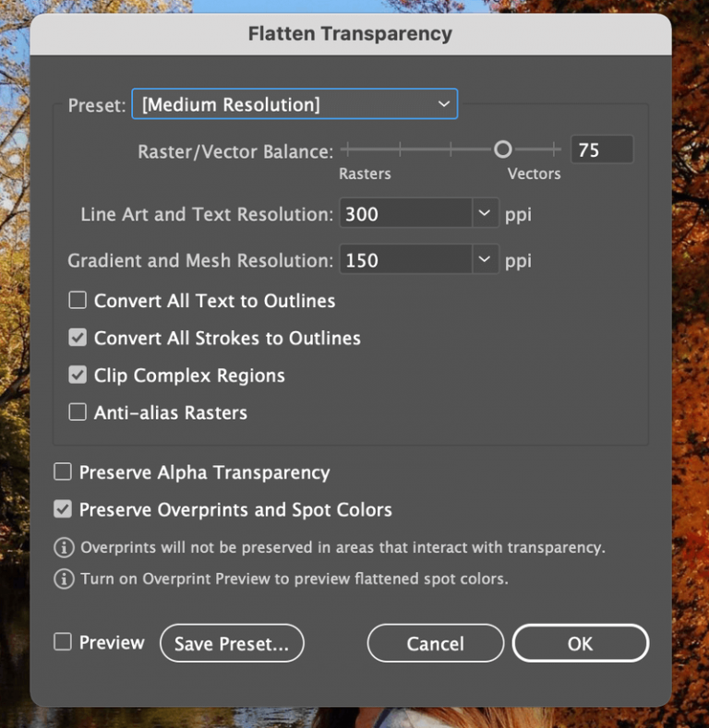Click the Cancel button
This screenshot has width=709, height=728.
tap(436, 643)
